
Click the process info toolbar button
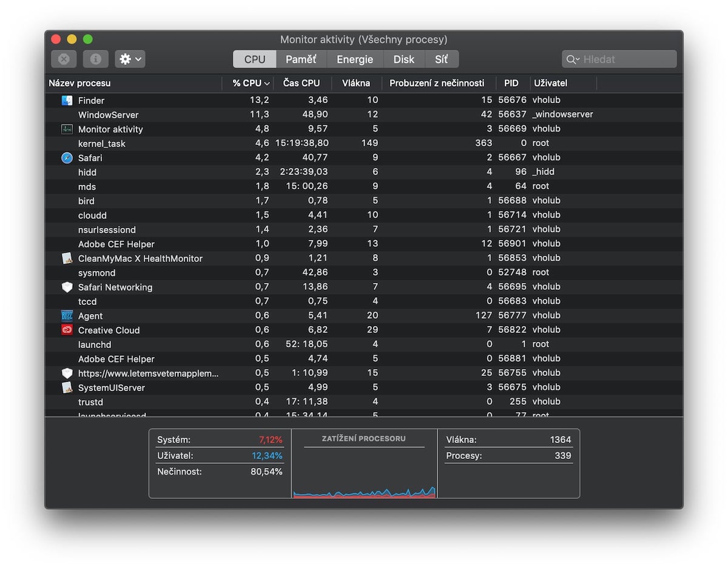(x=95, y=59)
